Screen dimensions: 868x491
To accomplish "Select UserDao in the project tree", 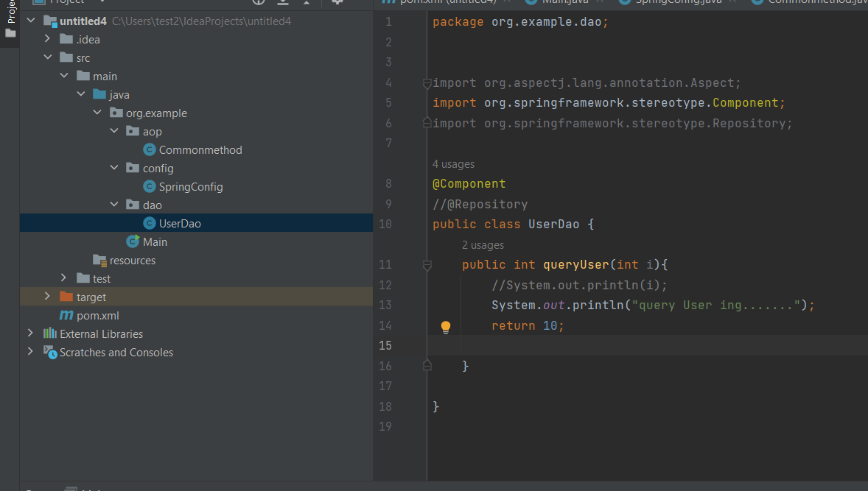I will click(180, 223).
